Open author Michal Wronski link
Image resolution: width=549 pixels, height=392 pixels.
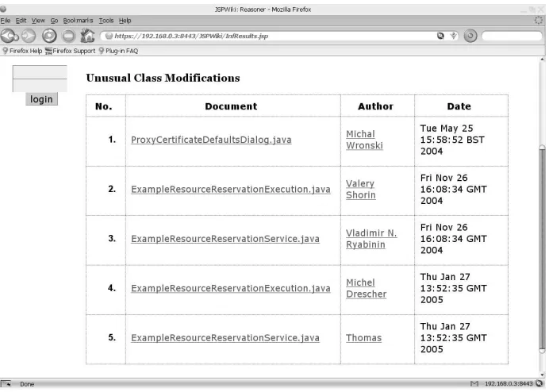click(x=364, y=140)
